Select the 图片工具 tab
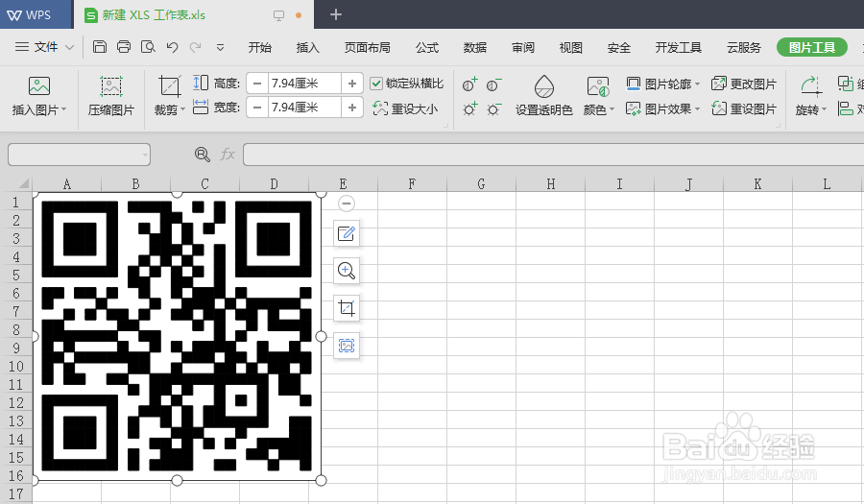The height and width of the screenshot is (504, 864). point(811,47)
